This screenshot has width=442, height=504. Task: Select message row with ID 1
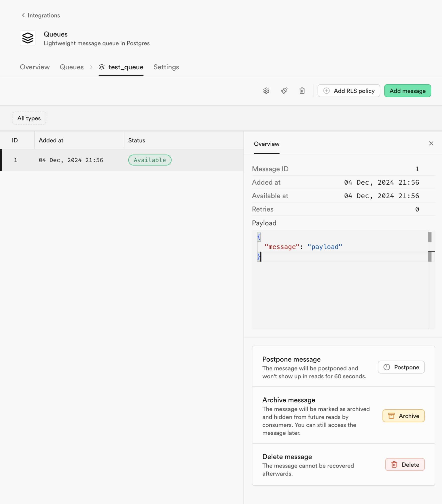122,160
